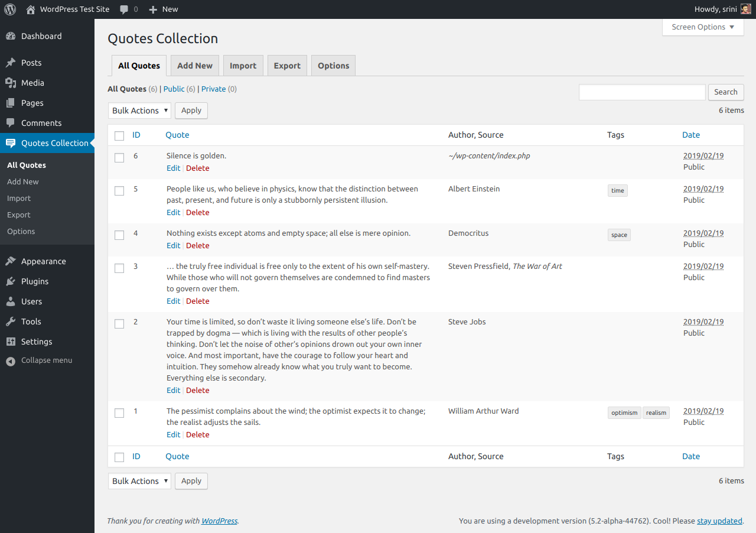This screenshot has width=756, height=533.
Task: Open Media library icon in sidebar
Action: [x=11, y=83]
